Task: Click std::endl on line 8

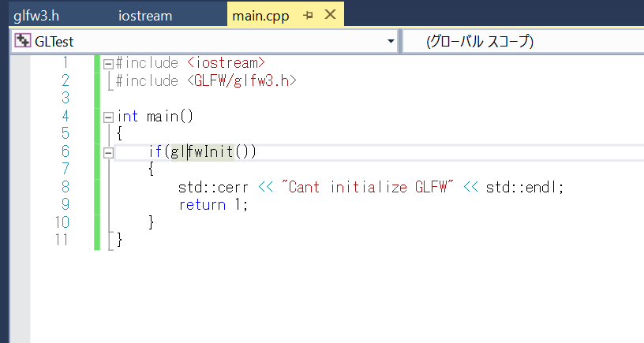Action: 520,187
